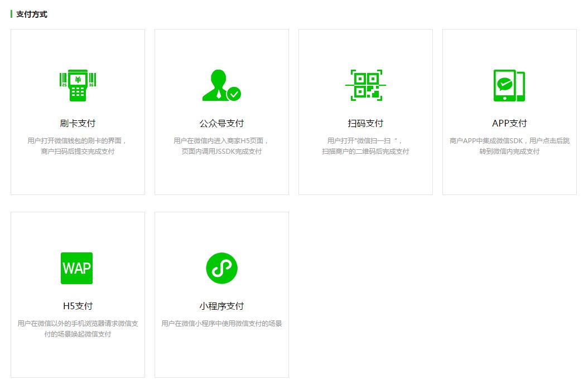Viewport: 588px width, 385px height.
Task: Click the POS terminal icon for 刷卡支付
Action: click(x=78, y=85)
